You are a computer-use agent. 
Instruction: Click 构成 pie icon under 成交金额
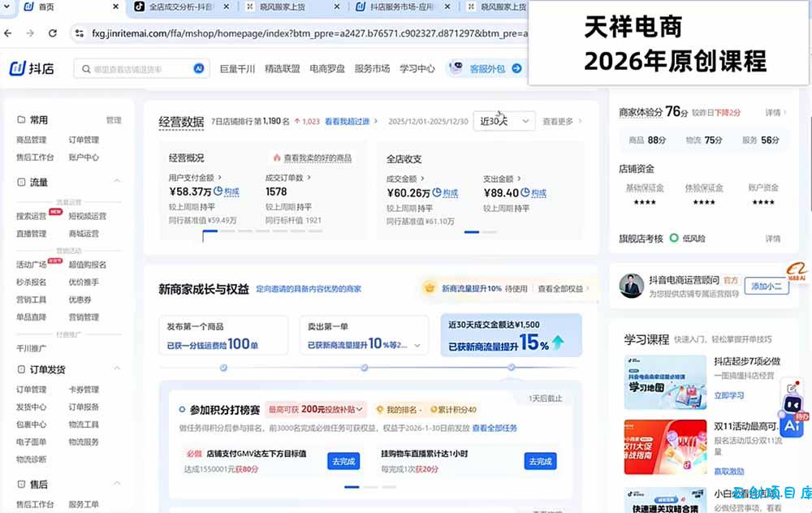pyautogui.click(x=437, y=192)
